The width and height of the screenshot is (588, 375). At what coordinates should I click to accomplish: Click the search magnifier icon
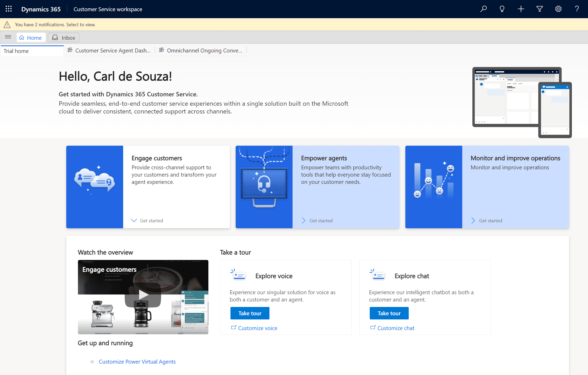click(x=483, y=9)
